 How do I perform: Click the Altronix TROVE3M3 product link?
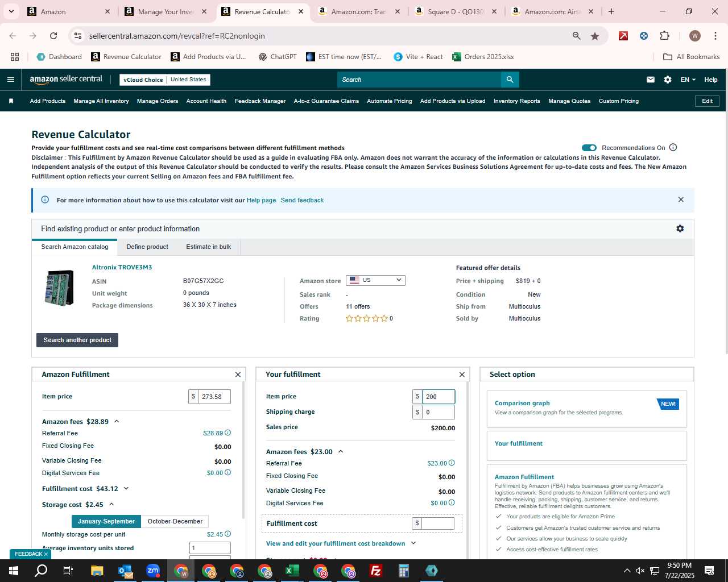122,267
